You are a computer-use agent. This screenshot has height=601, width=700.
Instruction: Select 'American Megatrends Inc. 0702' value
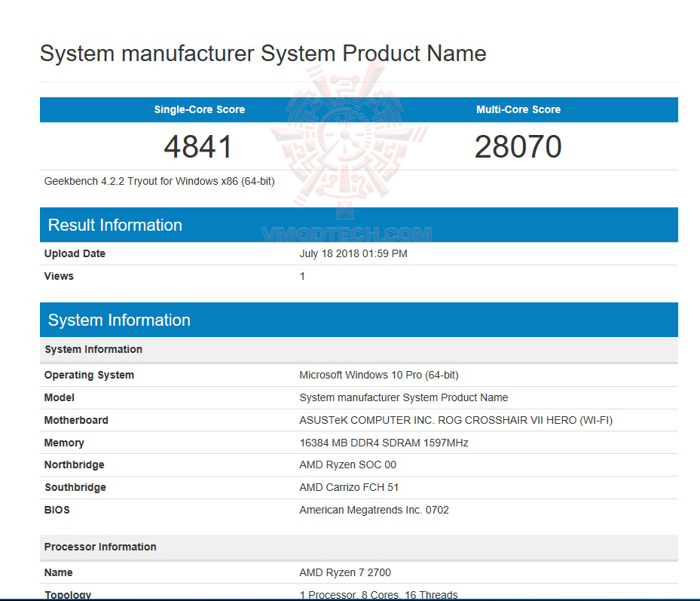point(374,510)
